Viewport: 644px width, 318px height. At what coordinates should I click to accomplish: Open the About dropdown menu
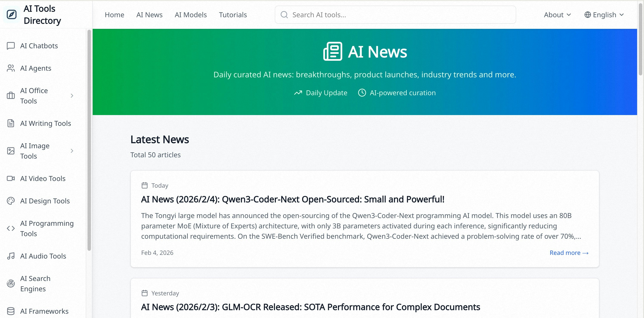tap(557, 14)
